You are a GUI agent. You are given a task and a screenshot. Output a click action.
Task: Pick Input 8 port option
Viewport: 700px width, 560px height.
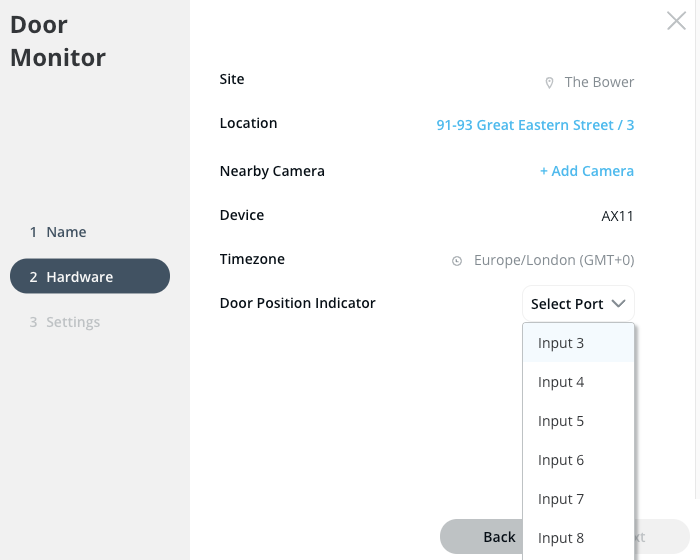pos(561,538)
